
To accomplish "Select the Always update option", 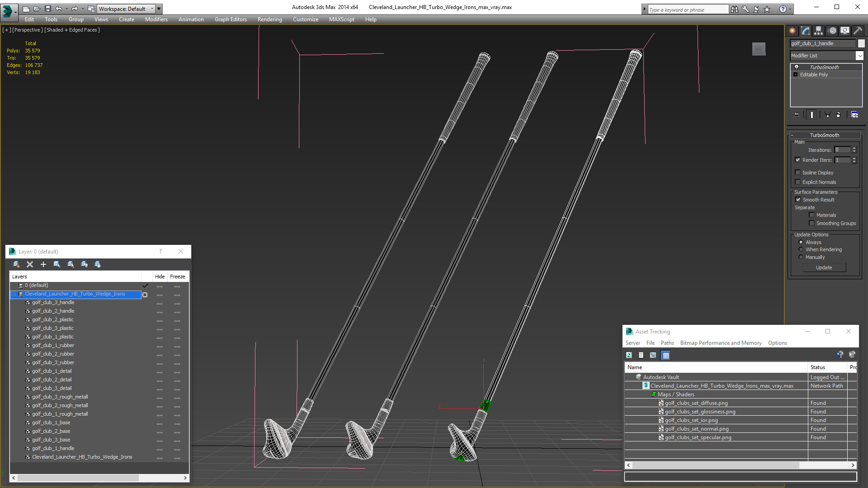I will click(x=801, y=242).
